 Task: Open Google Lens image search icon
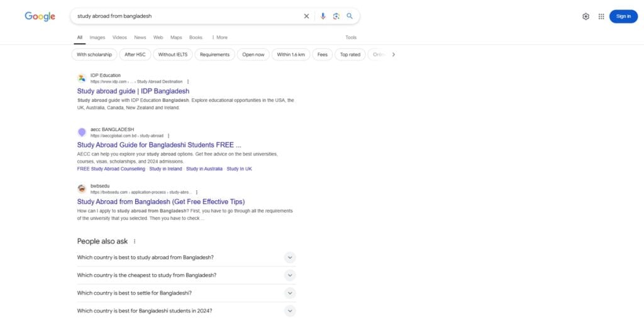click(x=336, y=16)
